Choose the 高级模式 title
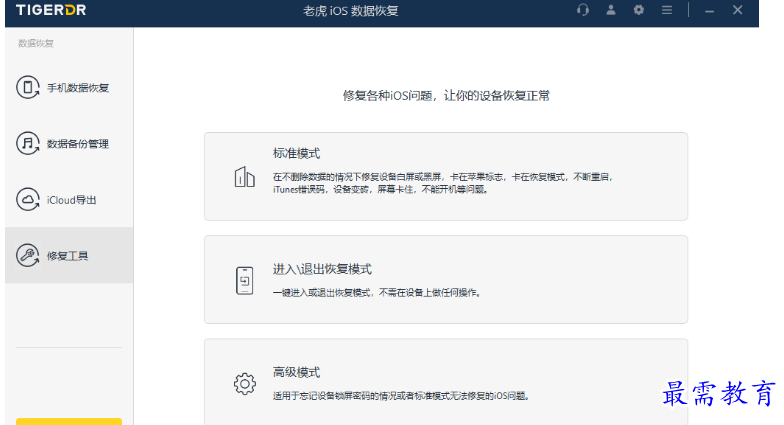Viewport: 784px width, 425px height. click(296, 372)
